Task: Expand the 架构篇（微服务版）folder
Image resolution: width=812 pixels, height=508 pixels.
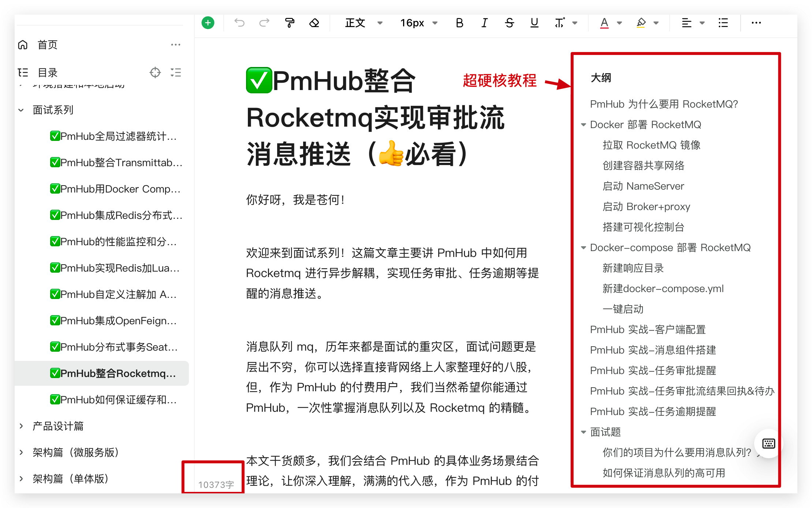Action: click(x=21, y=452)
